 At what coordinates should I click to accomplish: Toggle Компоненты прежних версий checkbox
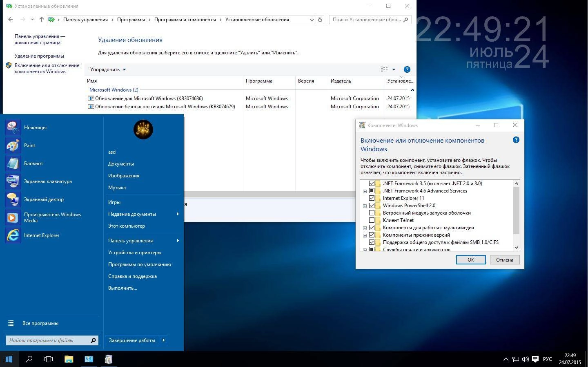pyautogui.click(x=372, y=235)
